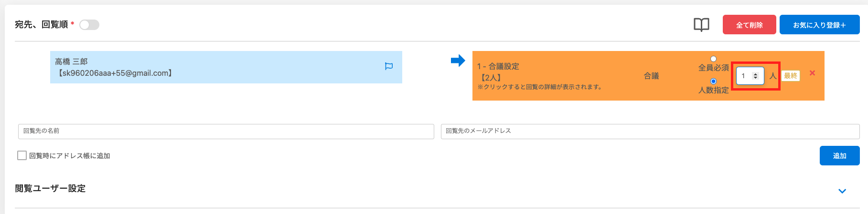The height and width of the screenshot is (214, 868).
Task: Select the 人数指定 radio button
Action: (713, 82)
